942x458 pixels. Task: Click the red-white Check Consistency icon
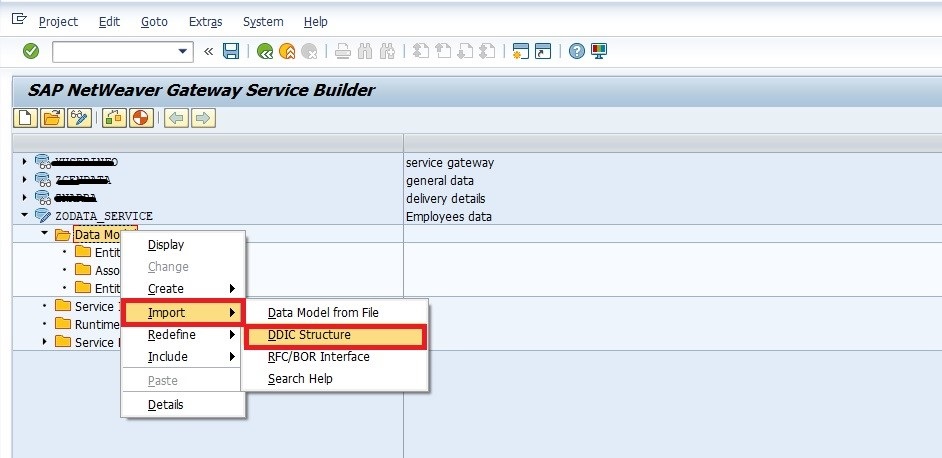(141, 118)
